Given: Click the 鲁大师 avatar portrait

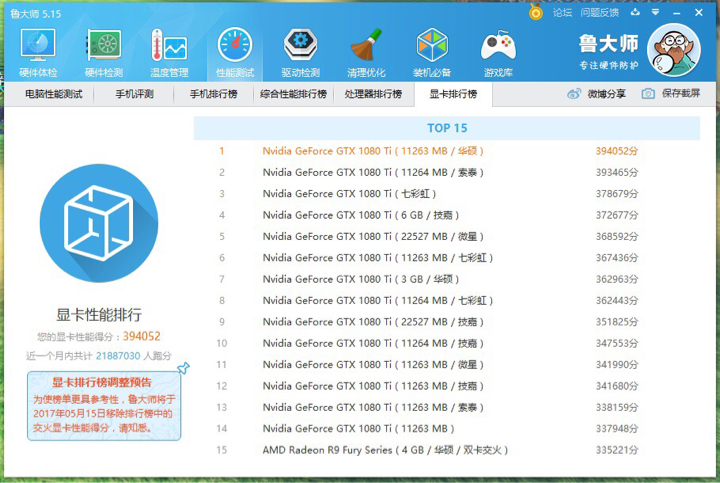Looking at the screenshot, I should (x=674, y=50).
